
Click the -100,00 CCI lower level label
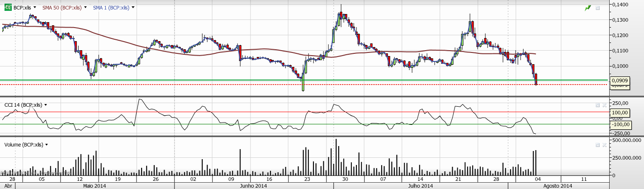tap(620, 124)
